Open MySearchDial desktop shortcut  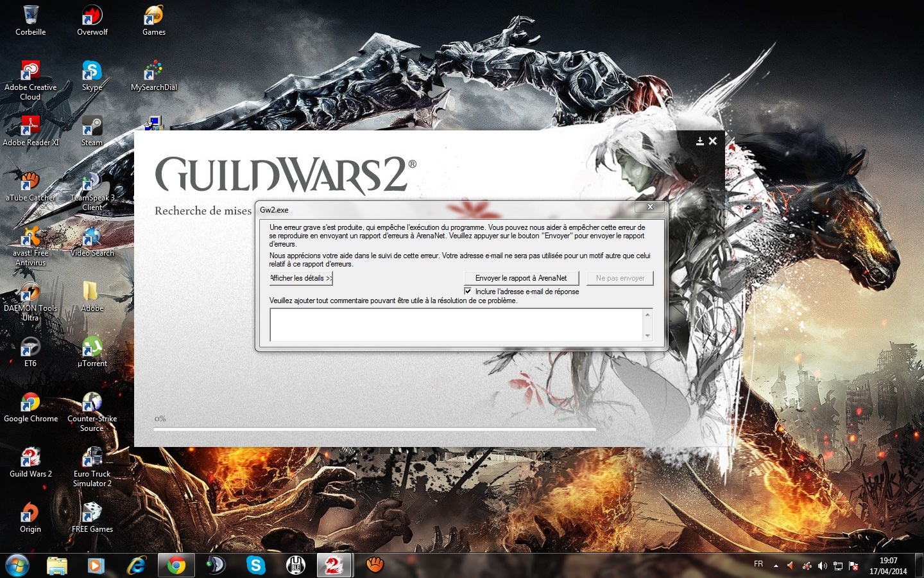tap(154, 76)
